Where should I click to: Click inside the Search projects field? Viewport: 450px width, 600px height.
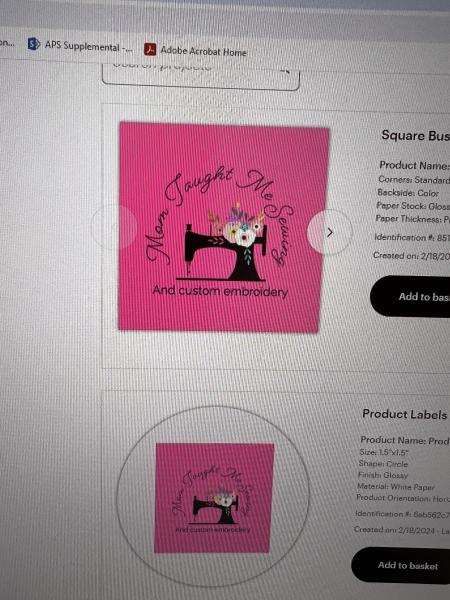point(201,75)
